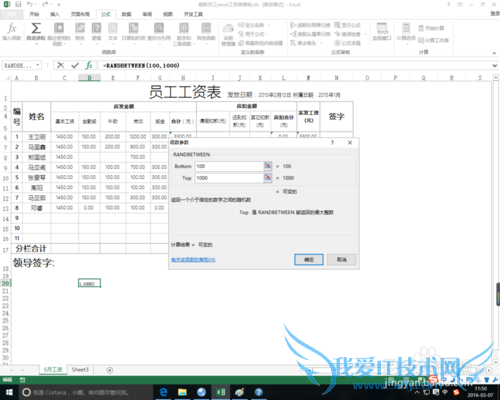500x400 pixels.
Task: Click the AutoSum sigma icon
Action: click(36, 28)
